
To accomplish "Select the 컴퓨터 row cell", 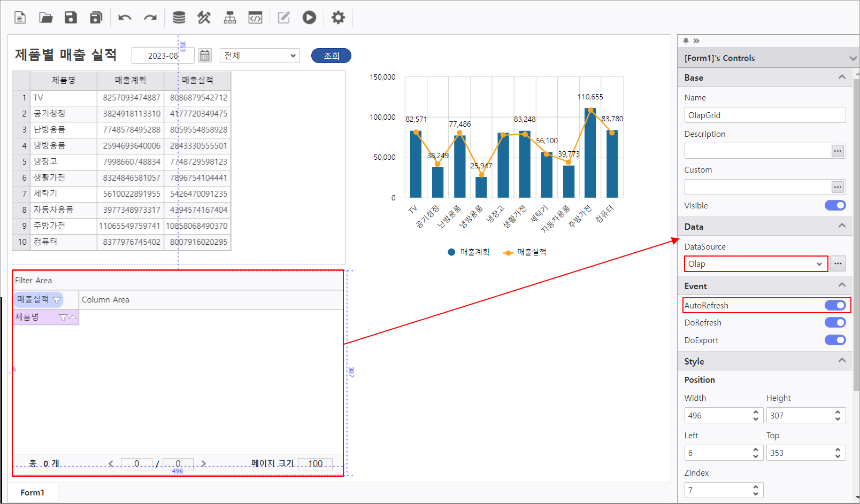I will click(63, 242).
